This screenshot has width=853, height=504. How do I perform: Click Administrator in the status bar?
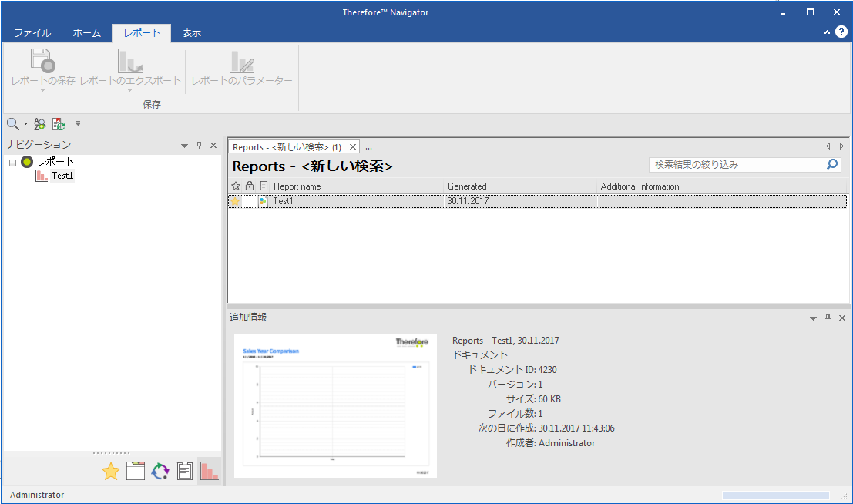[x=37, y=495]
